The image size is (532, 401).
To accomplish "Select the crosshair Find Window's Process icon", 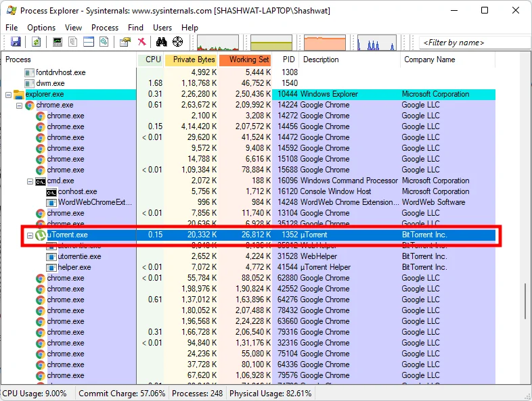I will click(x=178, y=42).
